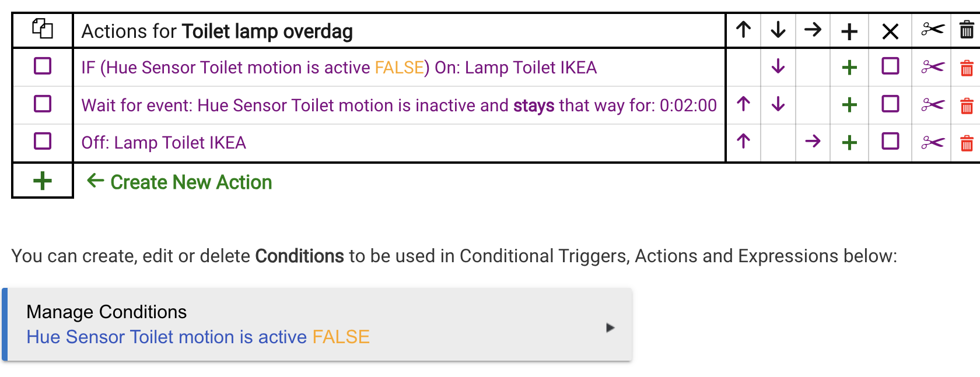Viewport: 980px width, 377px height.
Task: Click red trash icon for Off: Lamp Toilet row
Action: tap(967, 143)
